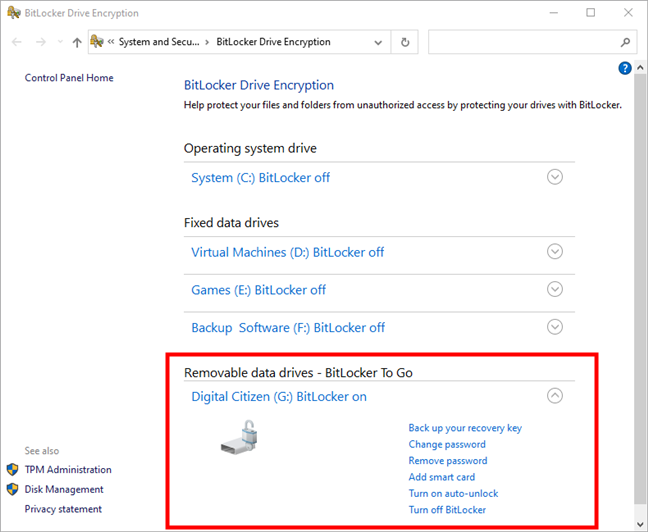Refresh the BitLocker page
648x532 pixels.
405,42
